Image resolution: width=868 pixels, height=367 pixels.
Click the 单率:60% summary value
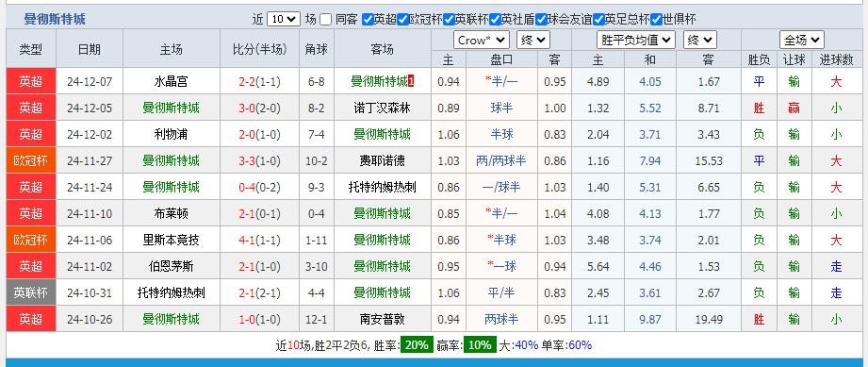(x=566, y=344)
